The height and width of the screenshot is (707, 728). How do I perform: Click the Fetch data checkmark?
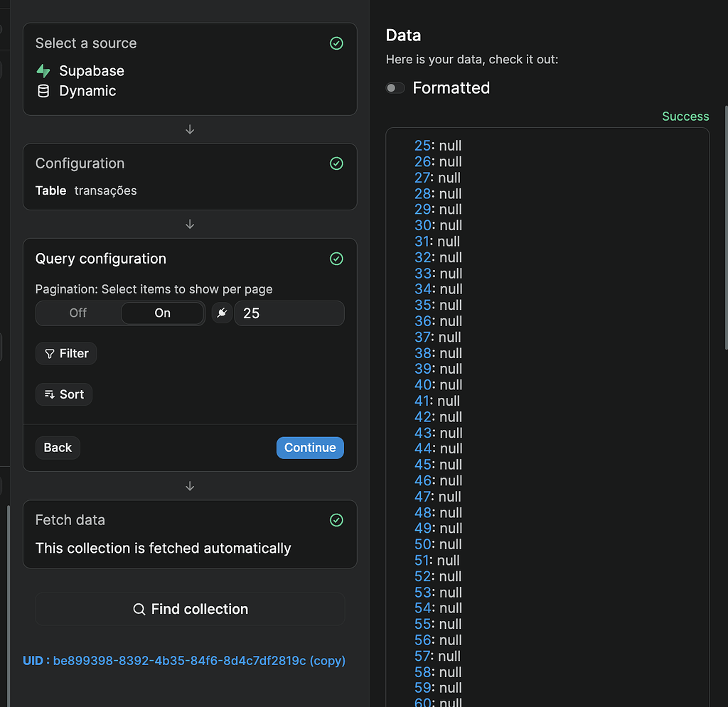coord(336,520)
